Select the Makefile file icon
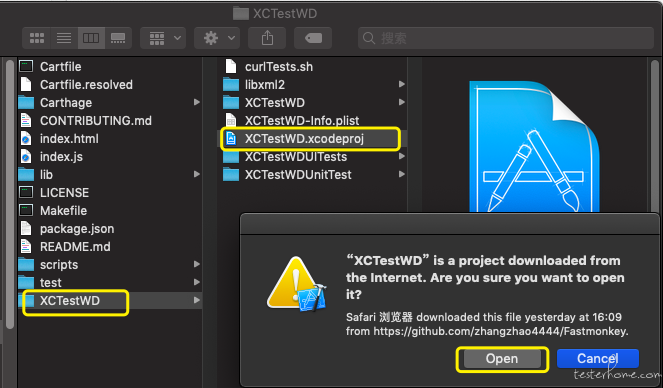Image resolution: width=663 pixels, height=388 pixels. 26,210
